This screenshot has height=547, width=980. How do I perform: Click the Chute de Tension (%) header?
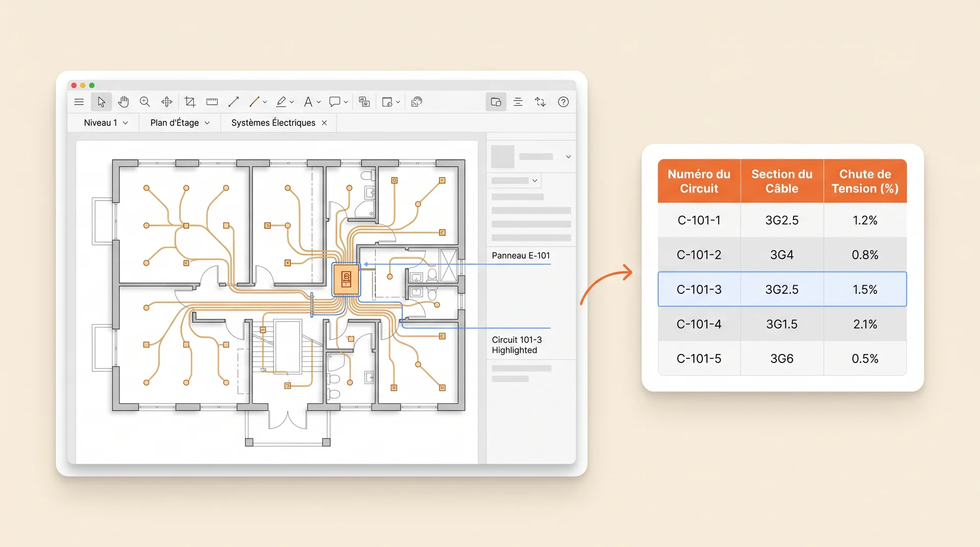865,181
